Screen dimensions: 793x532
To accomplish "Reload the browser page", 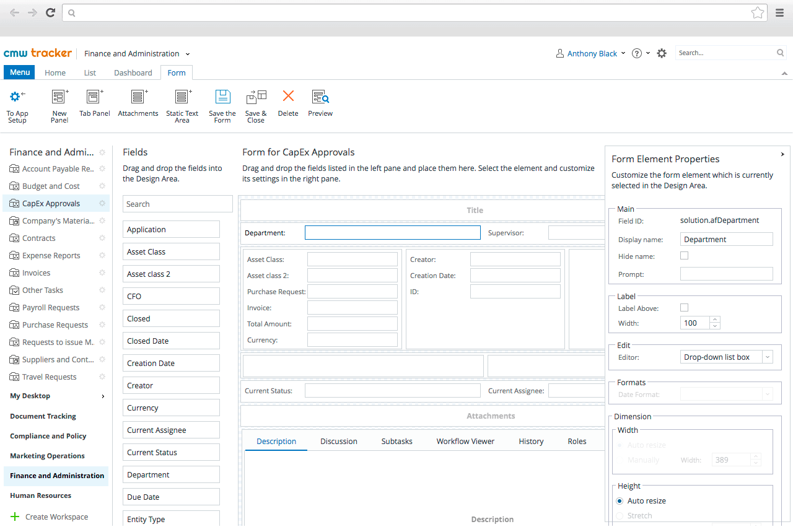I will click(x=51, y=12).
